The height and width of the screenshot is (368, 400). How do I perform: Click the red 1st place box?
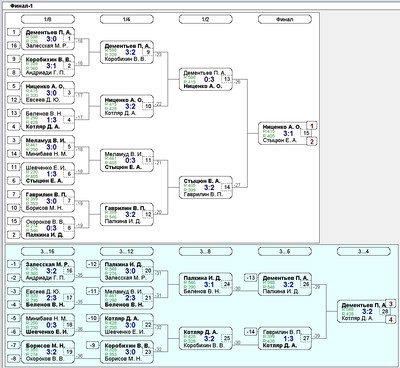pos(312,126)
